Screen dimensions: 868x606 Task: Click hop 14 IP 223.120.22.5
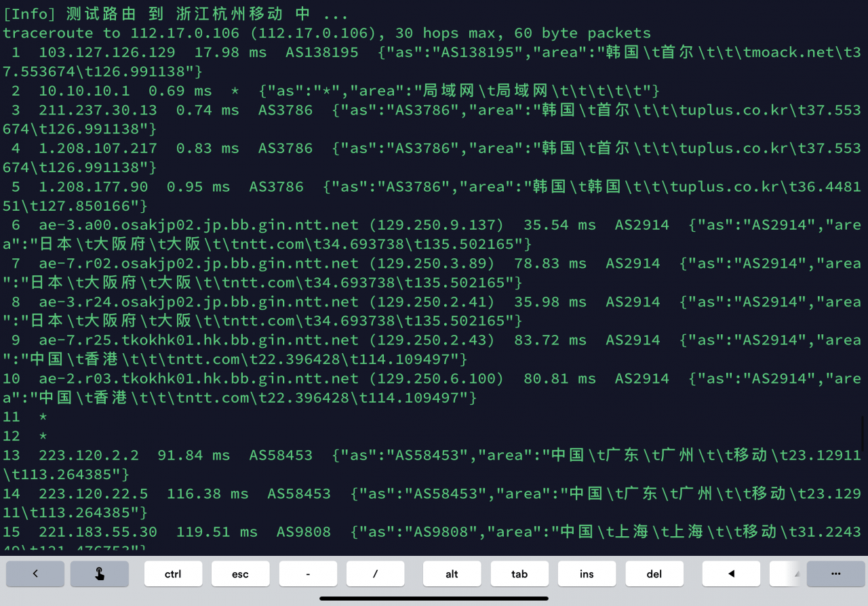tap(94, 493)
